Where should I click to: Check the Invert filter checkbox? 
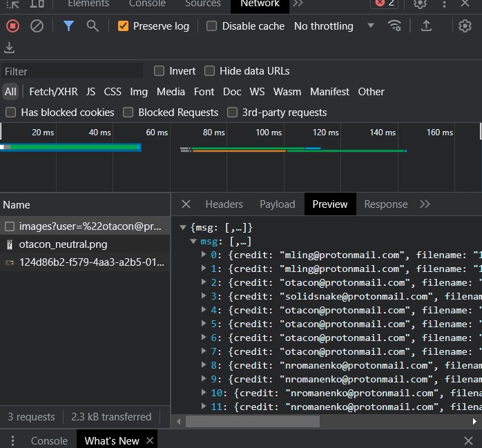click(x=159, y=71)
